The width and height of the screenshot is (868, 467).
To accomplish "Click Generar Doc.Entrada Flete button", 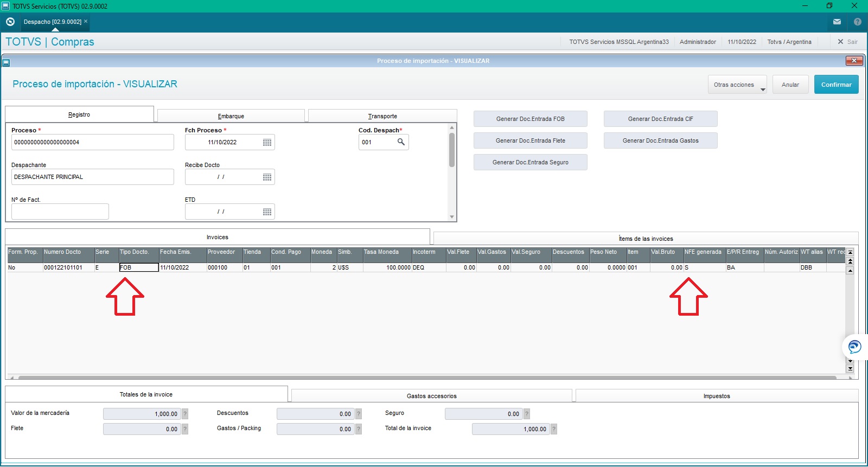I will (530, 140).
